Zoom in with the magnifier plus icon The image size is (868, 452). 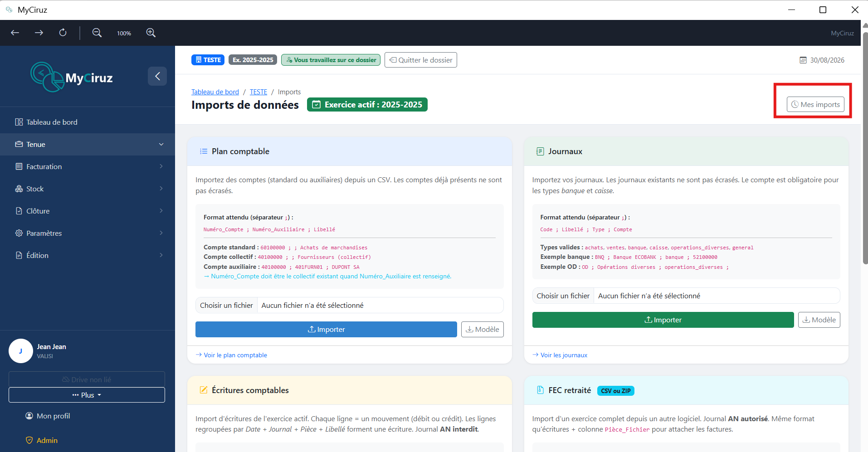pyautogui.click(x=151, y=33)
